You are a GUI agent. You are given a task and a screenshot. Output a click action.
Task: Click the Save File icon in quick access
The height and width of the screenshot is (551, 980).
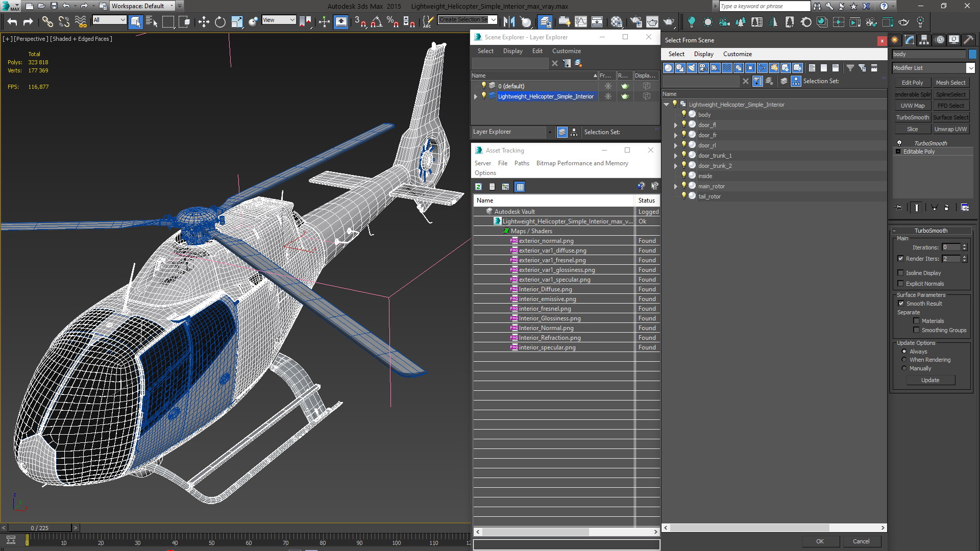tap(54, 6)
